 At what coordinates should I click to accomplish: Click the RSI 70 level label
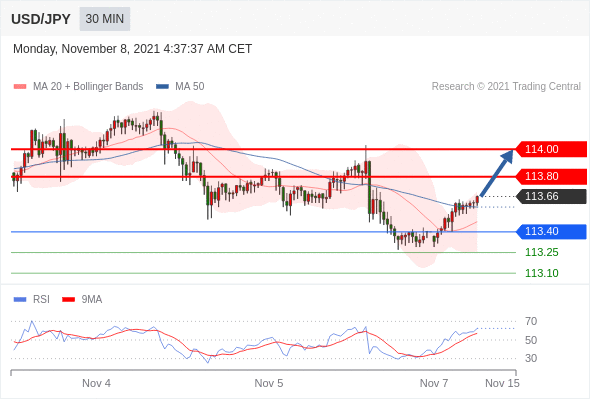[x=531, y=321]
